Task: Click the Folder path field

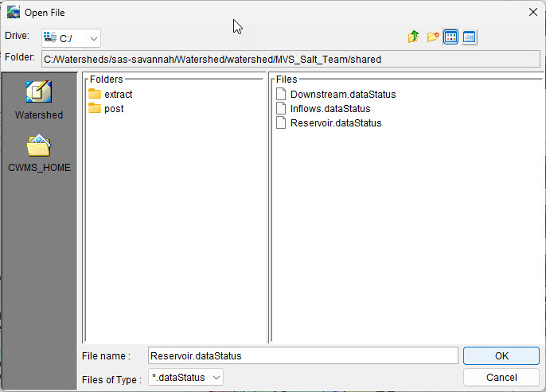Action: pos(290,60)
